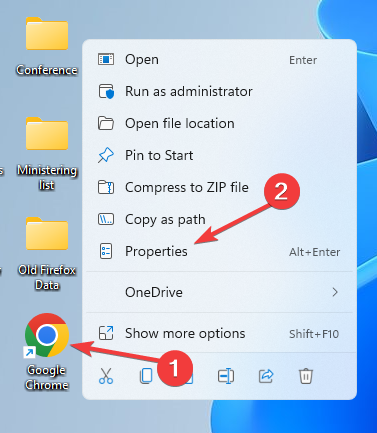The width and height of the screenshot is (377, 433).
Task: Choose Pin to Start
Action: tap(219, 155)
